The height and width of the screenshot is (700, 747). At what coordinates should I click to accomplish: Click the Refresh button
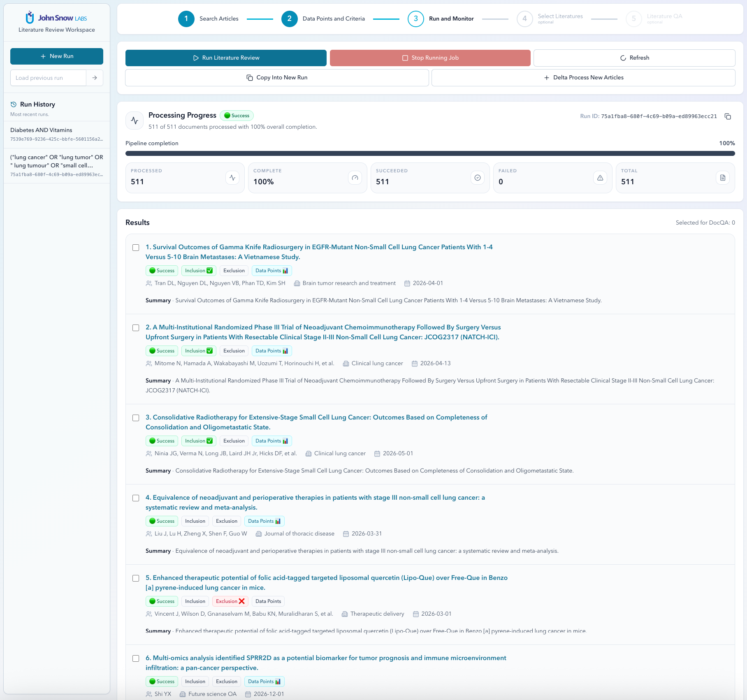click(x=634, y=58)
